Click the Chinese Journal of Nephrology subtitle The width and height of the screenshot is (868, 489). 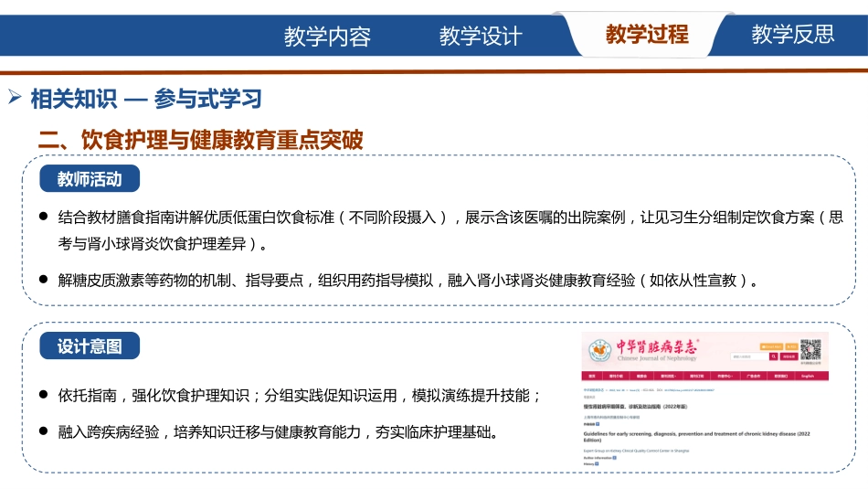point(657,358)
